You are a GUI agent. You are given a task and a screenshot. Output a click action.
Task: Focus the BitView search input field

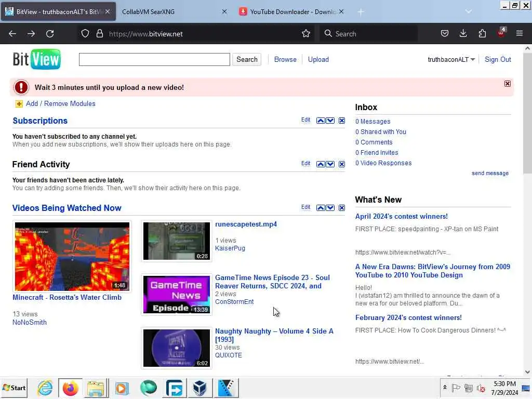[x=154, y=59]
